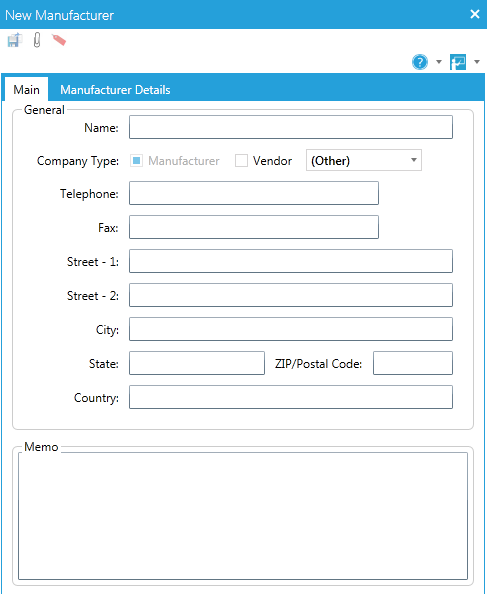
Task: Open the blue help question mark
Action: (420, 62)
